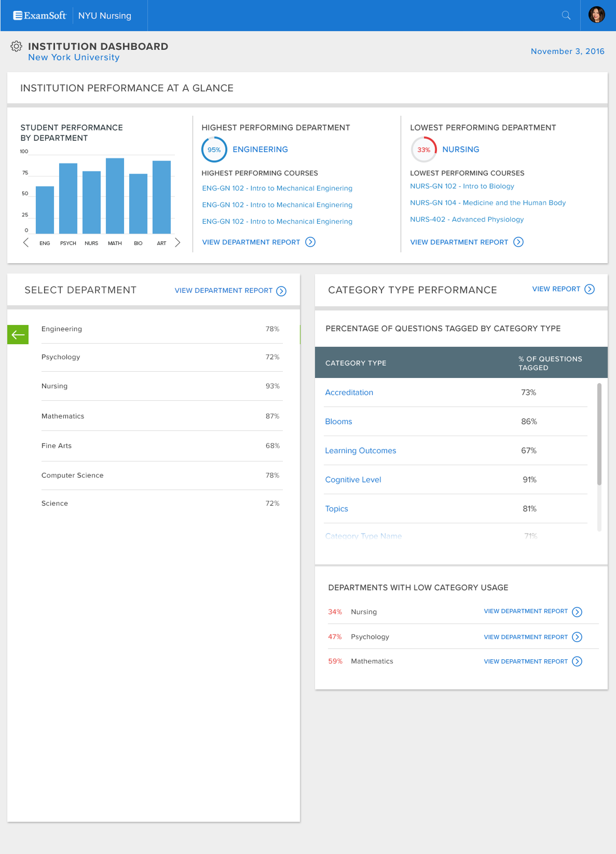Click the arrow icon beside Nursing's lowest-performing report
Viewport: 616px width, 854px height.
(518, 242)
